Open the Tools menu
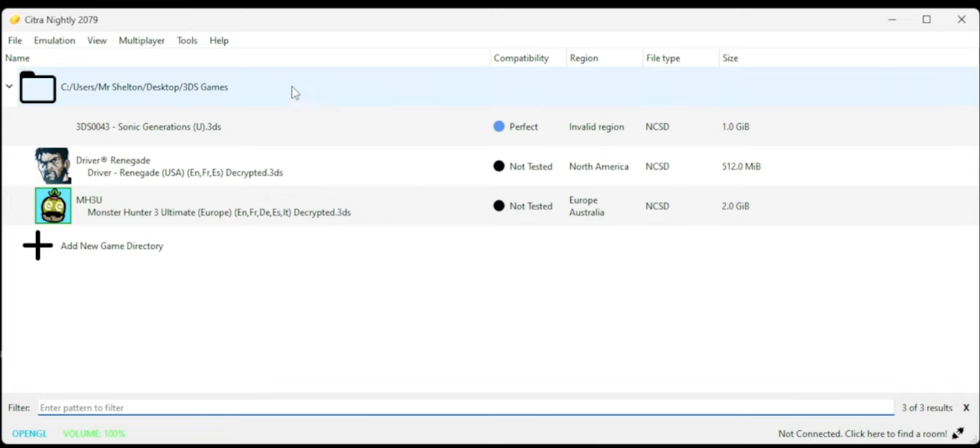Screen dimensions: 980x448 (x=187, y=40)
